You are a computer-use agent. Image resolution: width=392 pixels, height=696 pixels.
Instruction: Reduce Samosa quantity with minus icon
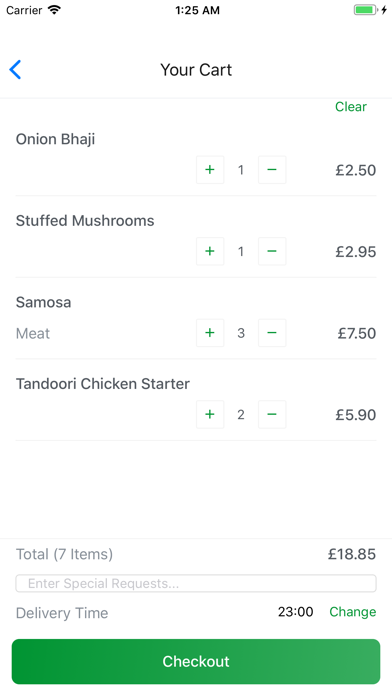tap(272, 333)
